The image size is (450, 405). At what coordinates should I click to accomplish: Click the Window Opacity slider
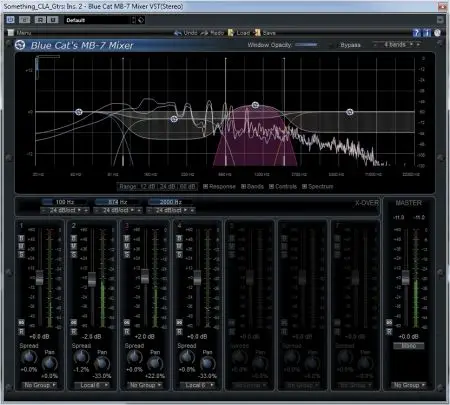[x=306, y=45]
